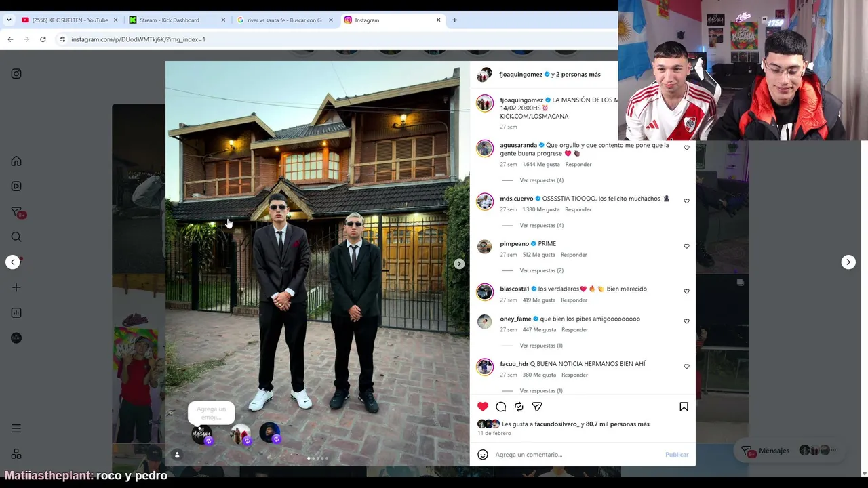Repost the post using the repost icon
Viewport: 868px width, 488px height.
point(519,407)
